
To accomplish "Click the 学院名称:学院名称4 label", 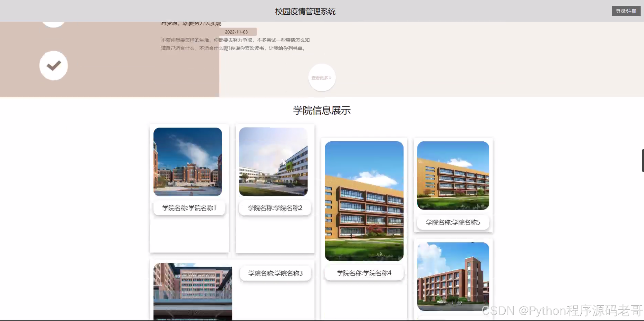I will 364,273.
